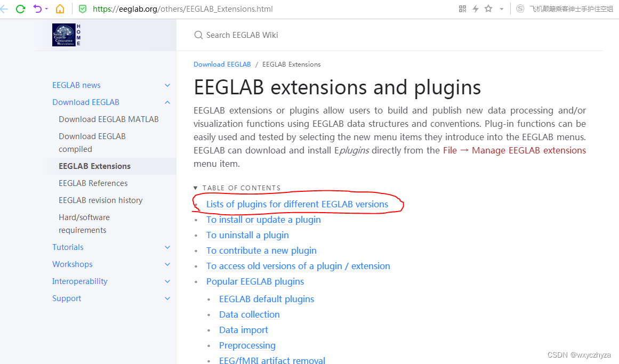This screenshot has width=619, height=364.
Task: Expand the Interoperability chevron
Action: tap(167, 281)
